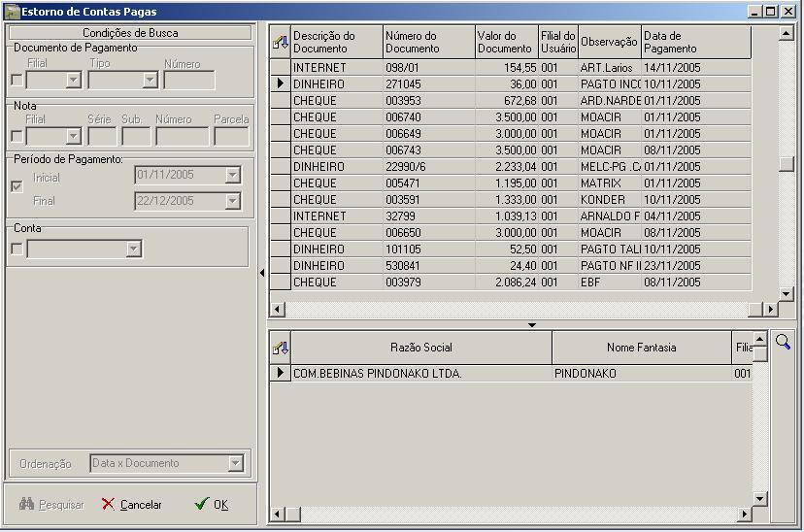Click the OK button

click(x=212, y=504)
